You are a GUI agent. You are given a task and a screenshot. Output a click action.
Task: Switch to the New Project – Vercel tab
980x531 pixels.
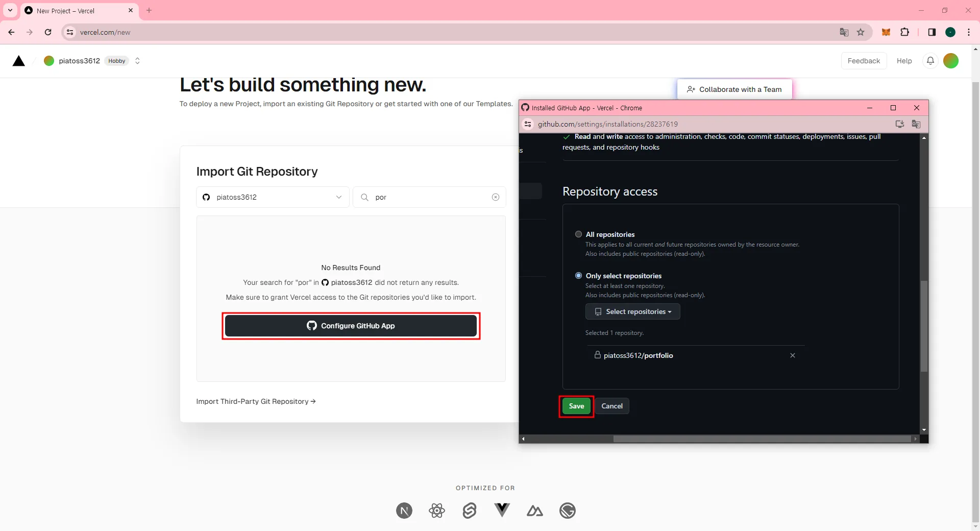[x=79, y=11]
